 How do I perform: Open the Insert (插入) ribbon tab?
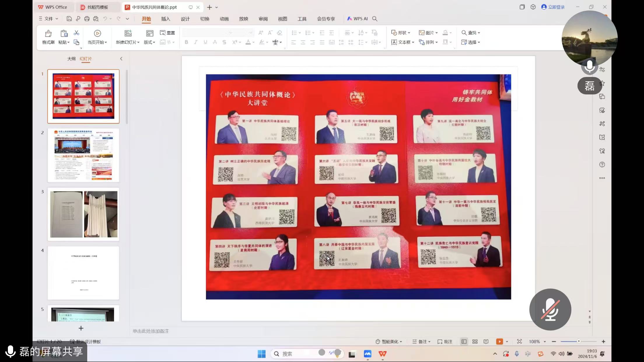click(x=165, y=19)
